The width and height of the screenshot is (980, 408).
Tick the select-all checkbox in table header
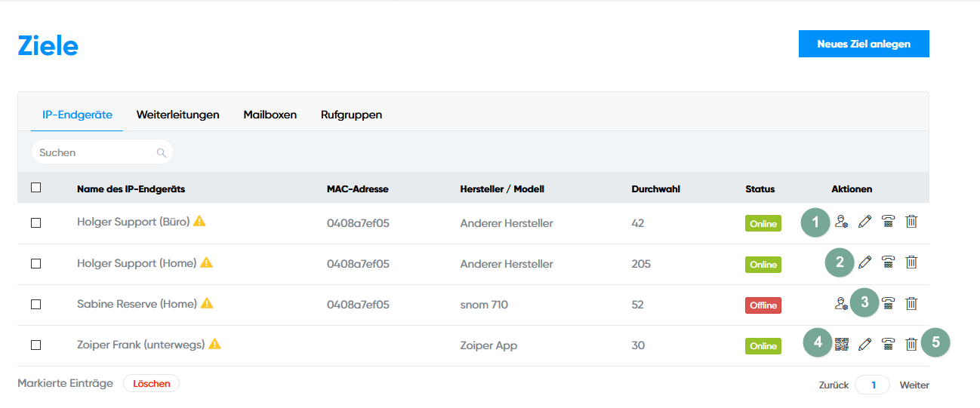coord(36,188)
